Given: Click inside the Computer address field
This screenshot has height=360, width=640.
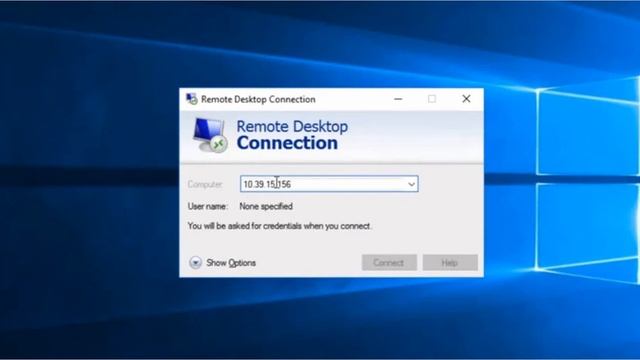Looking at the screenshot, I should coord(329,184).
